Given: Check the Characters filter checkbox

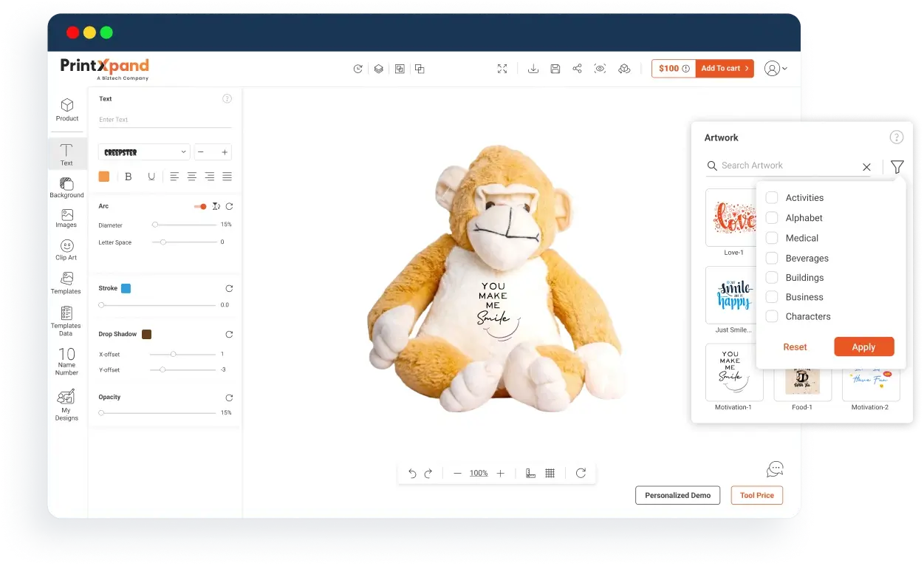Looking at the screenshot, I should [x=772, y=316].
